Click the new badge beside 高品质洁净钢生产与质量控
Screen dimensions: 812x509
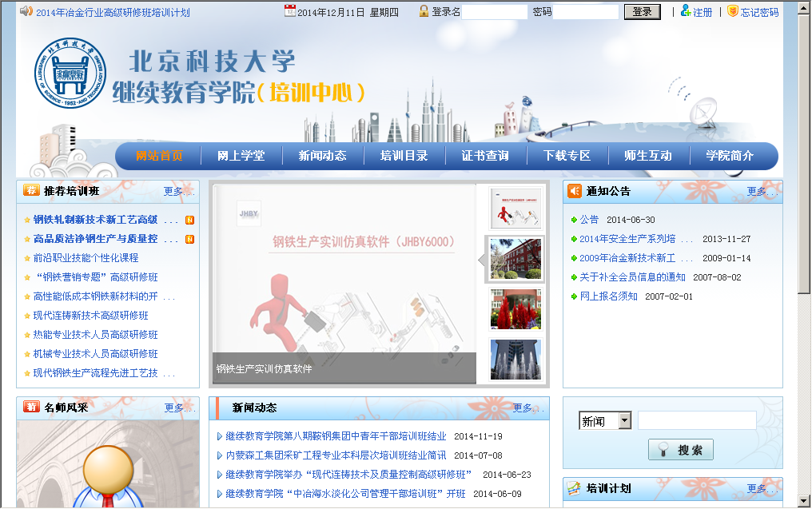190,239
